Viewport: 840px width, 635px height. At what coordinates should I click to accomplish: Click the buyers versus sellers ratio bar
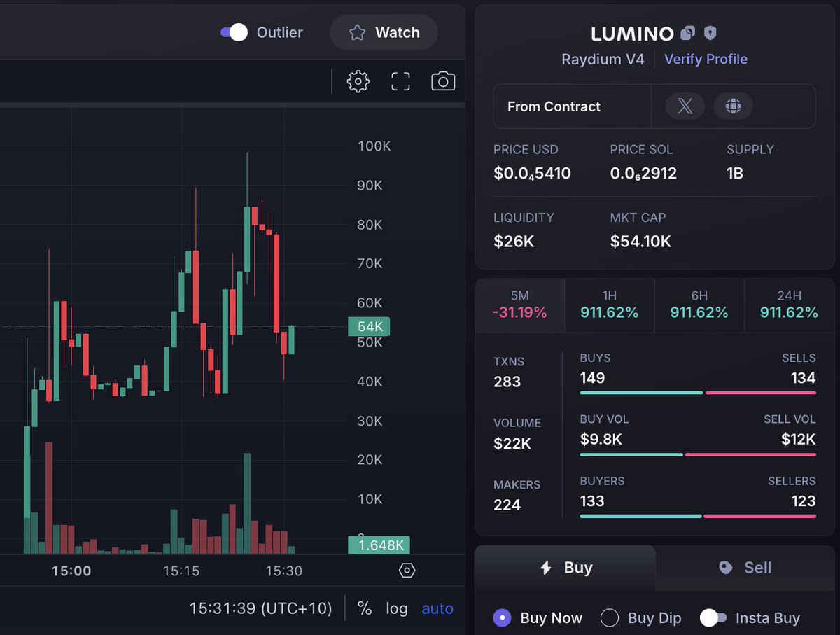click(x=698, y=516)
